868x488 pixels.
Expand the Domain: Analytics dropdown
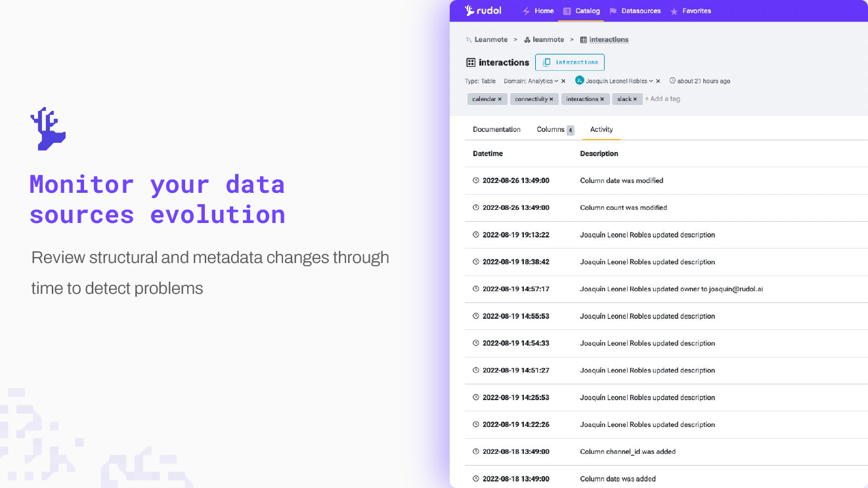pyautogui.click(x=531, y=81)
